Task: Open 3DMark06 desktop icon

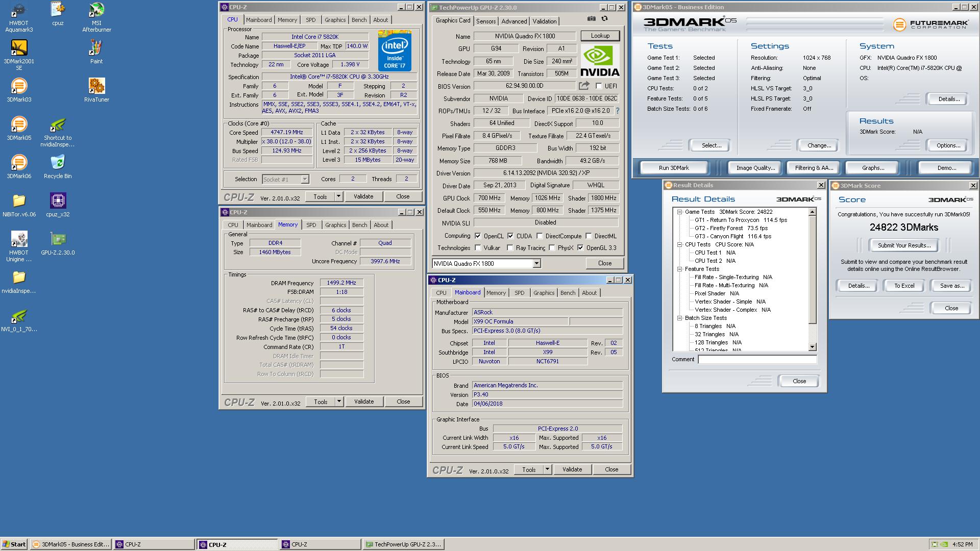Action: pyautogui.click(x=19, y=167)
